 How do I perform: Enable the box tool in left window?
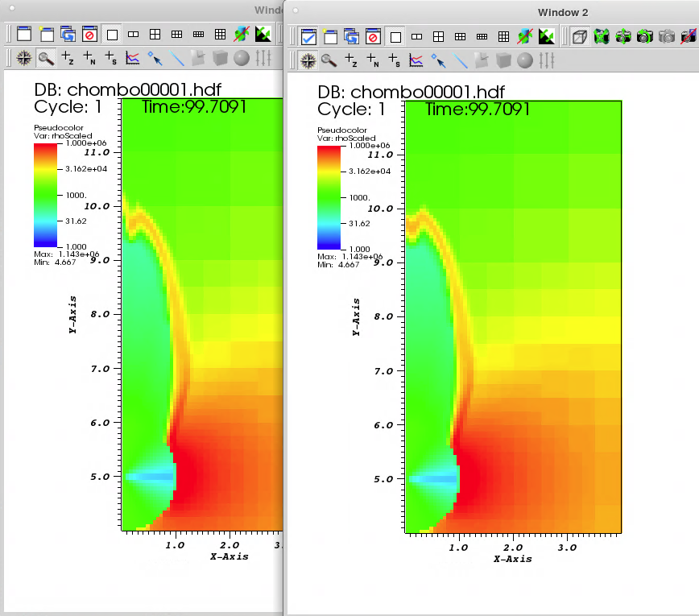click(220, 58)
